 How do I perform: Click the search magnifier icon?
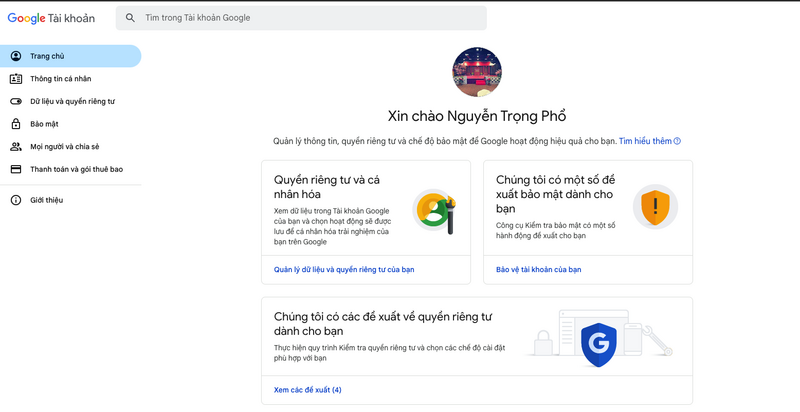pyautogui.click(x=129, y=18)
